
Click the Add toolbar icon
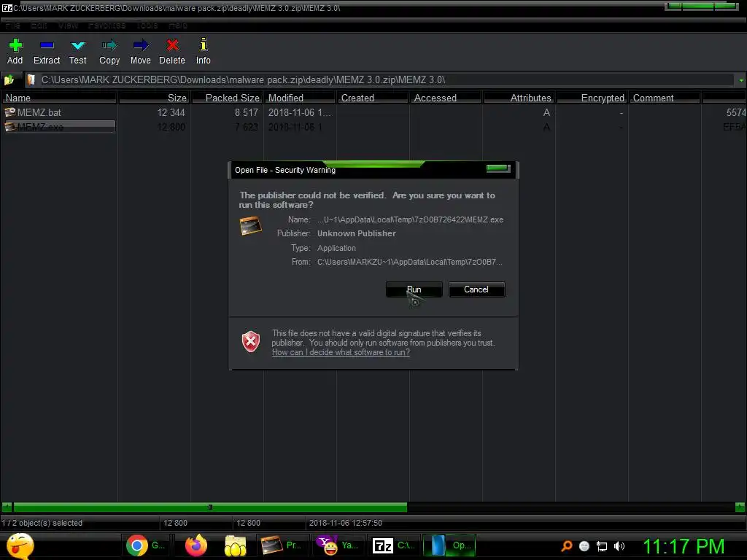[15, 46]
